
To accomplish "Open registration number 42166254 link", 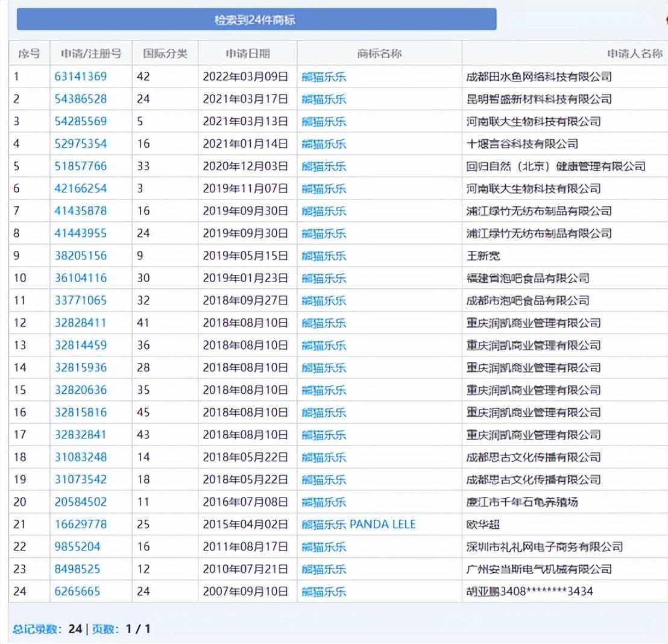I will point(81,188).
